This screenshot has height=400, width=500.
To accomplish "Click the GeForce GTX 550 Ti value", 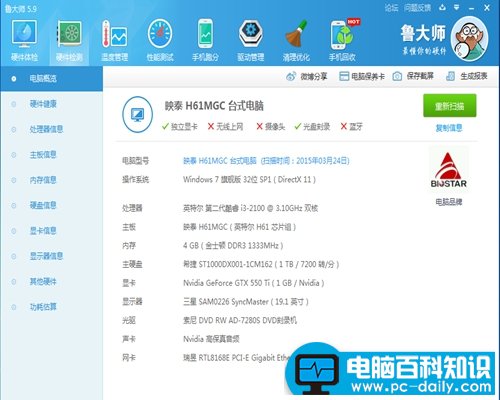I will click(254, 283).
